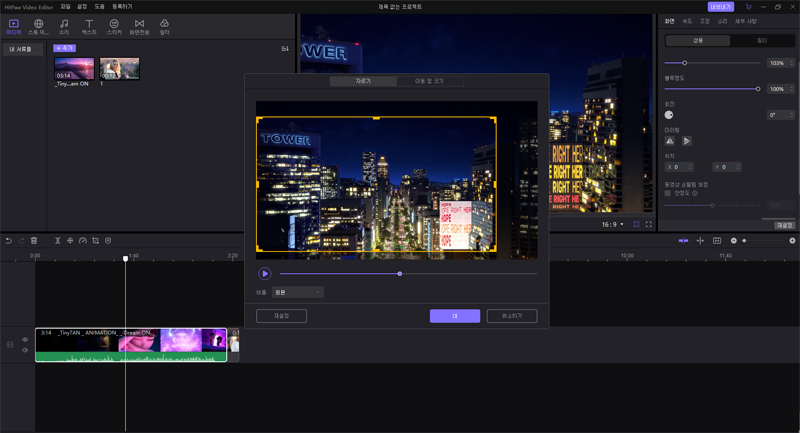Click the split-at-playhead icon near zoom
This screenshot has width=800, height=433.
click(x=700, y=241)
